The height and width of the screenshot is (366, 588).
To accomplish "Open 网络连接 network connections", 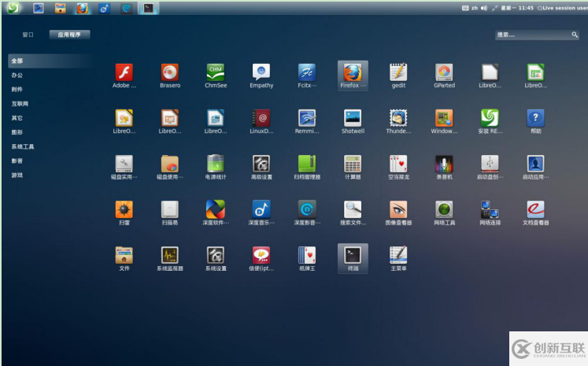I will click(490, 209).
